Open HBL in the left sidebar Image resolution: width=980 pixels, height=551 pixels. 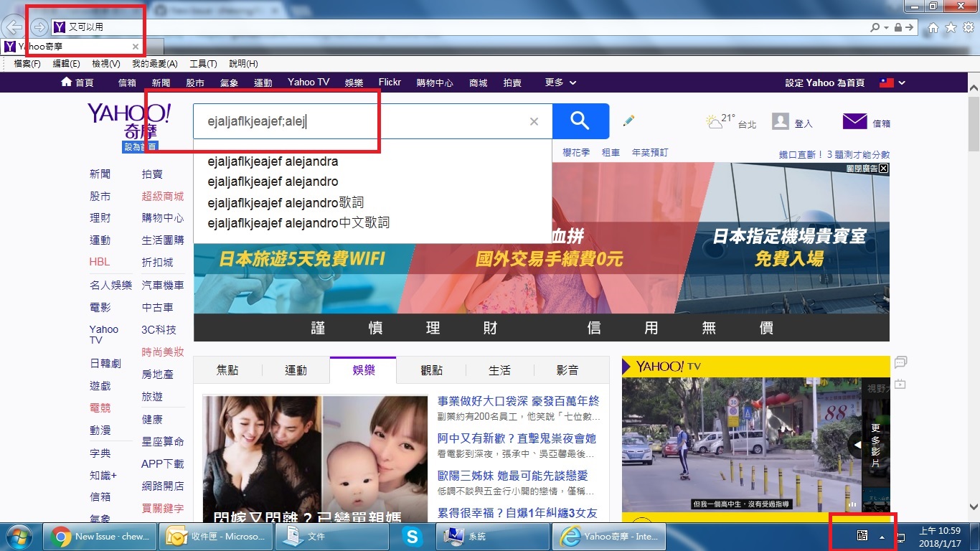point(100,262)
